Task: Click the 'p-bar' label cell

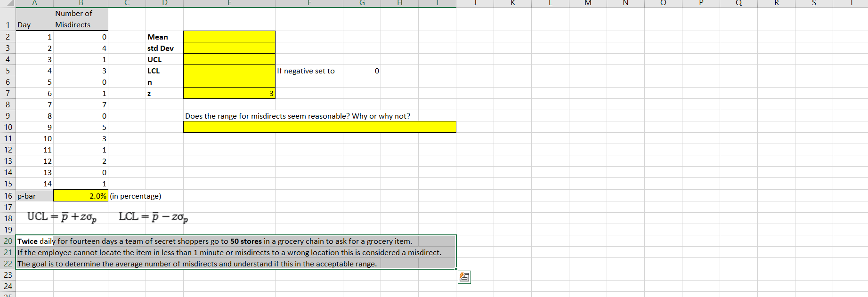Action: click(34, 196)
